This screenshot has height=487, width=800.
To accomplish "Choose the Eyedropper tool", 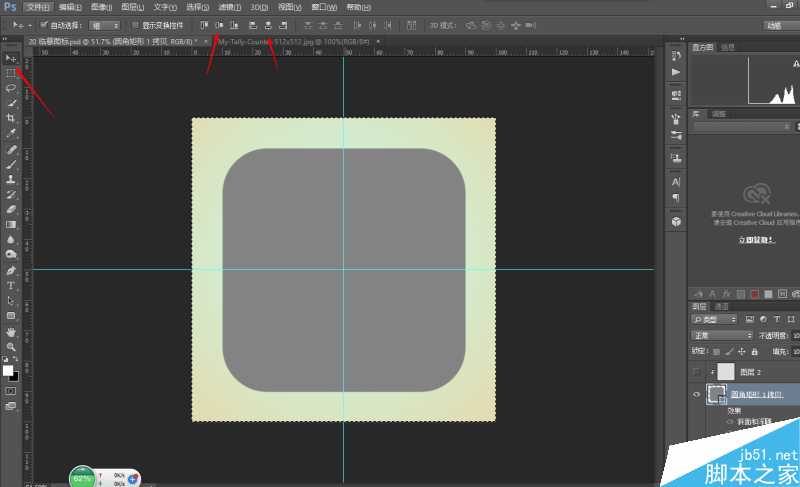I will [11, 133].
